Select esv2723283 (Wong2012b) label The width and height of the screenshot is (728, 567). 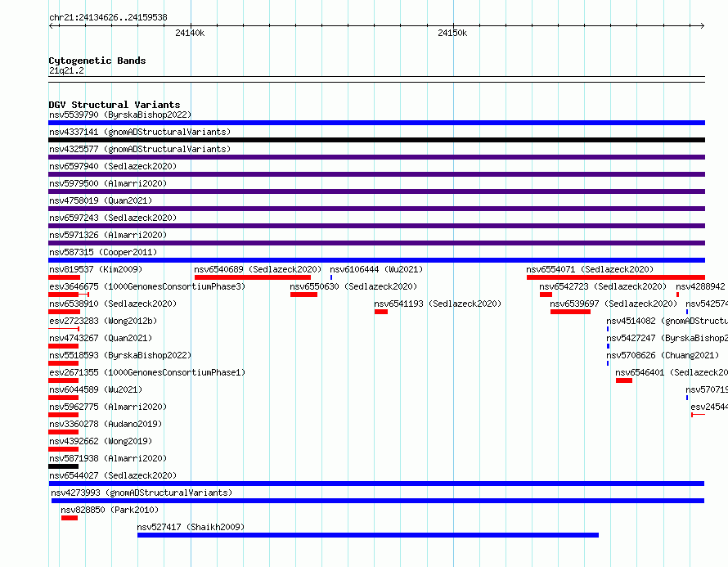tap(103, 321)
